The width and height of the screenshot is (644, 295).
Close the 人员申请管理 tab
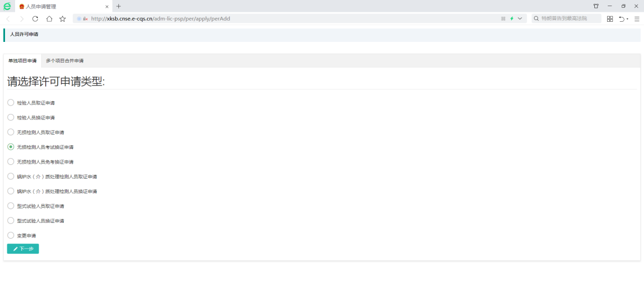(107, 7)
